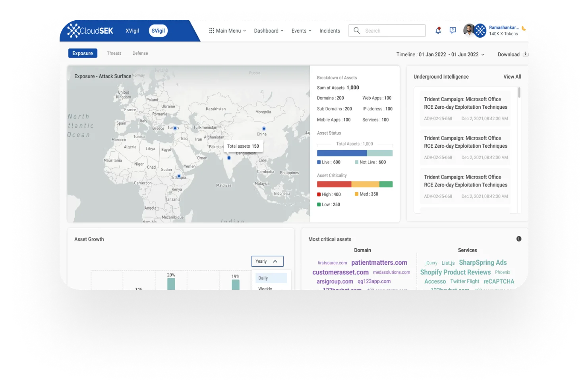Image resolution: width=588 pixels, height=389 pixels.
Task: Click the Web Apps : 100 value
Action: click(377, 98)
